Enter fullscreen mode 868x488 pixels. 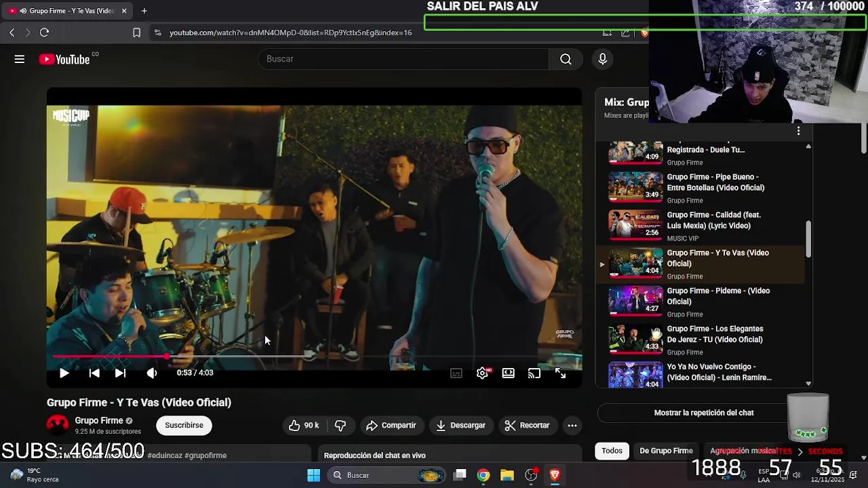pyautogui.click(x=560, y=373)
